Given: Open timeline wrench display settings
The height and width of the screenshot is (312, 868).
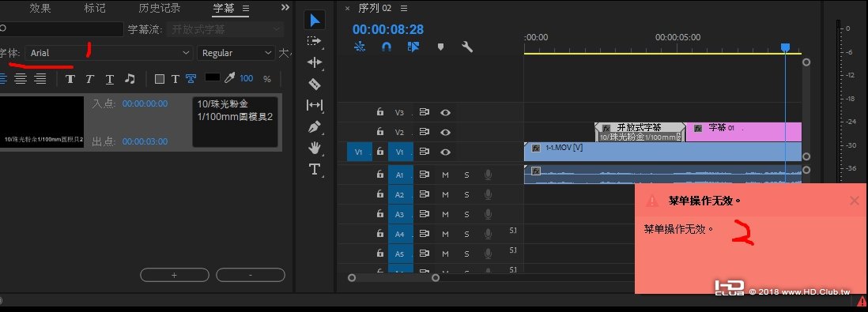Looking at the screenshot, I should click(x=467, y=47).
